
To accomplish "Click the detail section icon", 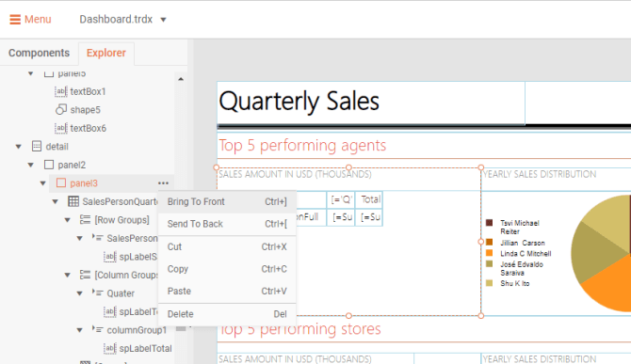I will (36, 146).
